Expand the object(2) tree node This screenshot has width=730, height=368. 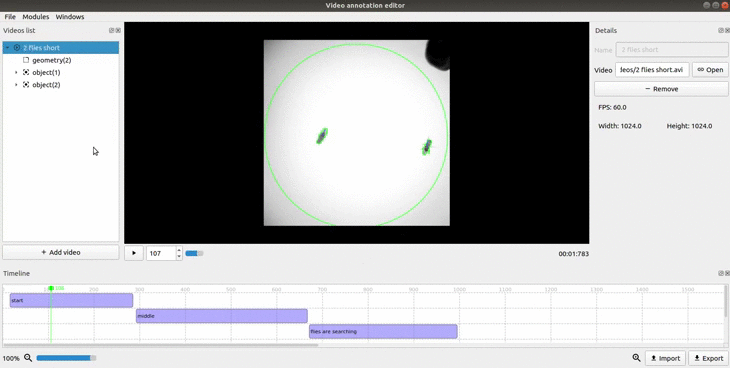point(16,85)
